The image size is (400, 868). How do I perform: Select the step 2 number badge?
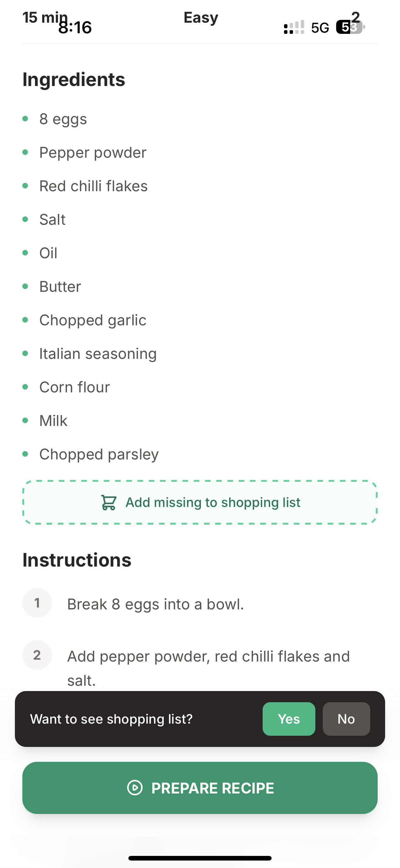(x=37, y=655)
